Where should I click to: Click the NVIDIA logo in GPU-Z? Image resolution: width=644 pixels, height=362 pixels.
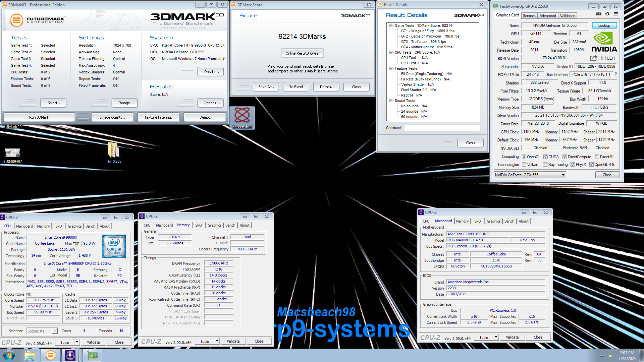(604, 42)
